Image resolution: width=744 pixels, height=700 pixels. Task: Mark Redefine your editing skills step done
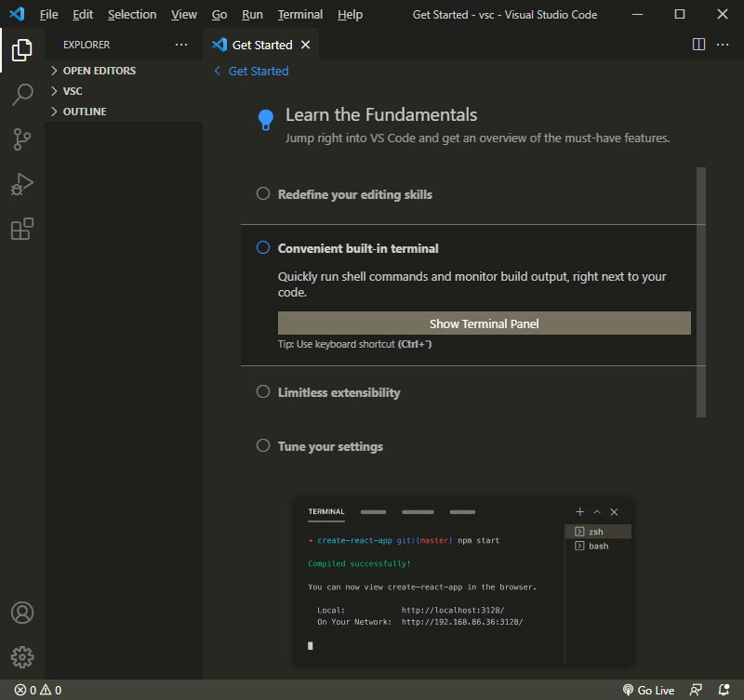tap(263, 193)
